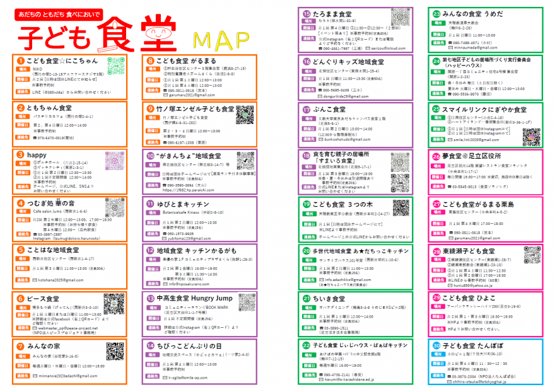Click the purple number 17 badge
555x392 pixels.
click(x=307, y=110)
